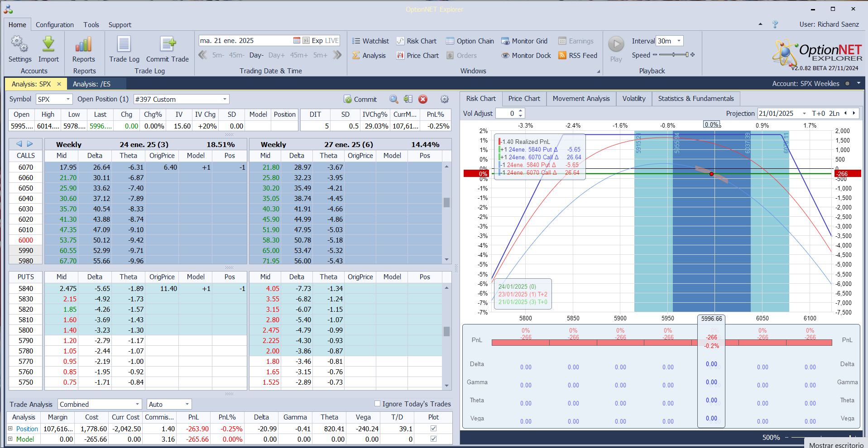
Task: Toggle the T+0 projection option
Action: point(819,114)
